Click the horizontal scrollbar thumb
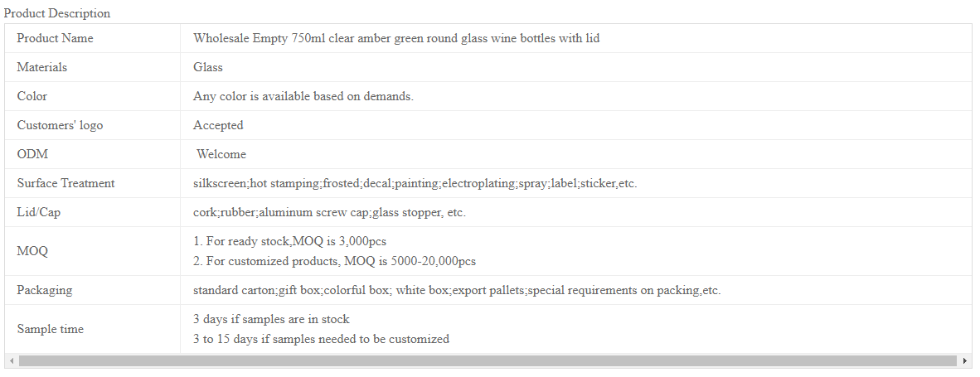Image resolution: width=980 pixels, height=377 pixels. coord(488,360)
